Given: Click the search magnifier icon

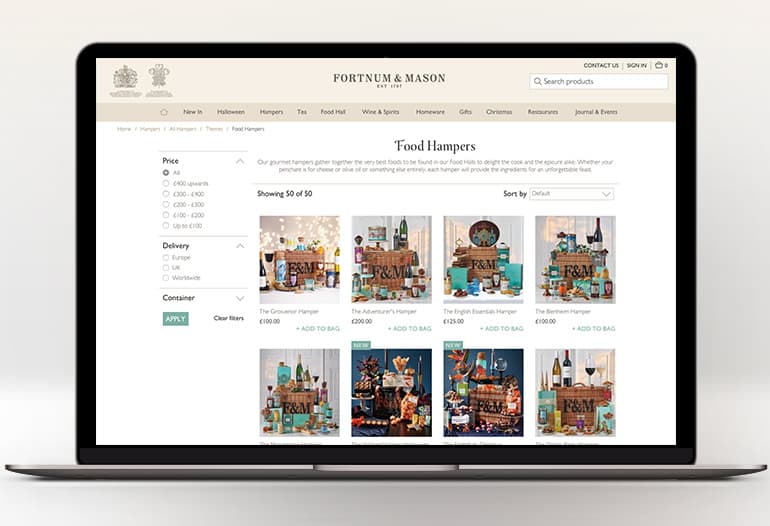Looking at the screenshot, I should 538,82.
